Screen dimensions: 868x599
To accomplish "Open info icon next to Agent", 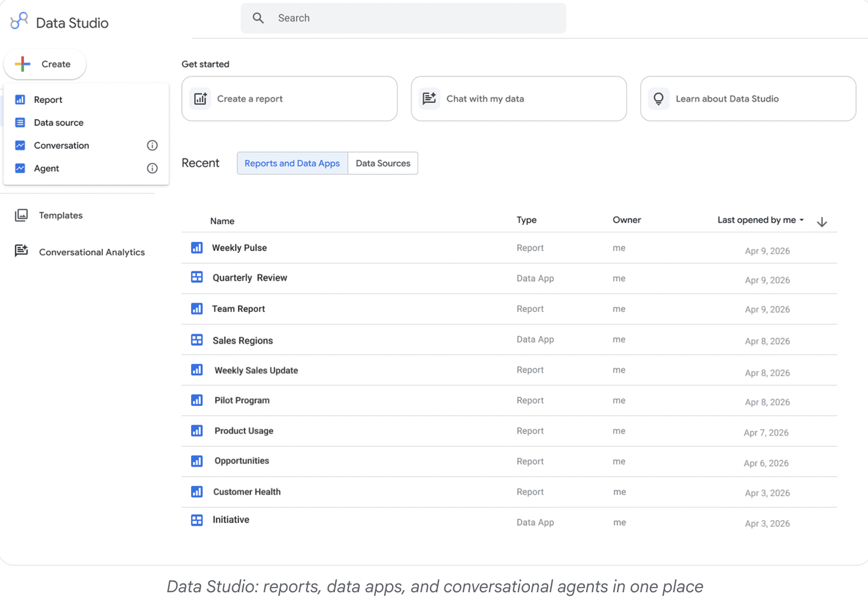I will tap(152, 168).
